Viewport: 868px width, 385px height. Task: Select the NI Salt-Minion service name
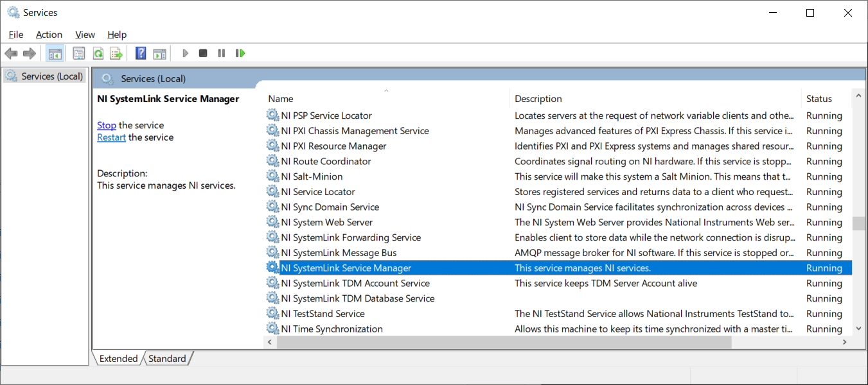point(312,176)
